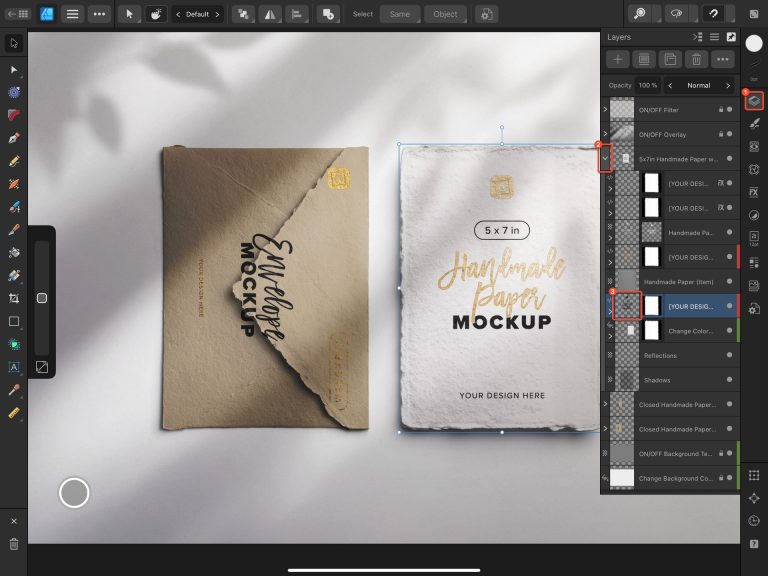Viewport: 768px width, 576px height.
Task: Toggle the snapping magnet option
Action: [714, 14]
